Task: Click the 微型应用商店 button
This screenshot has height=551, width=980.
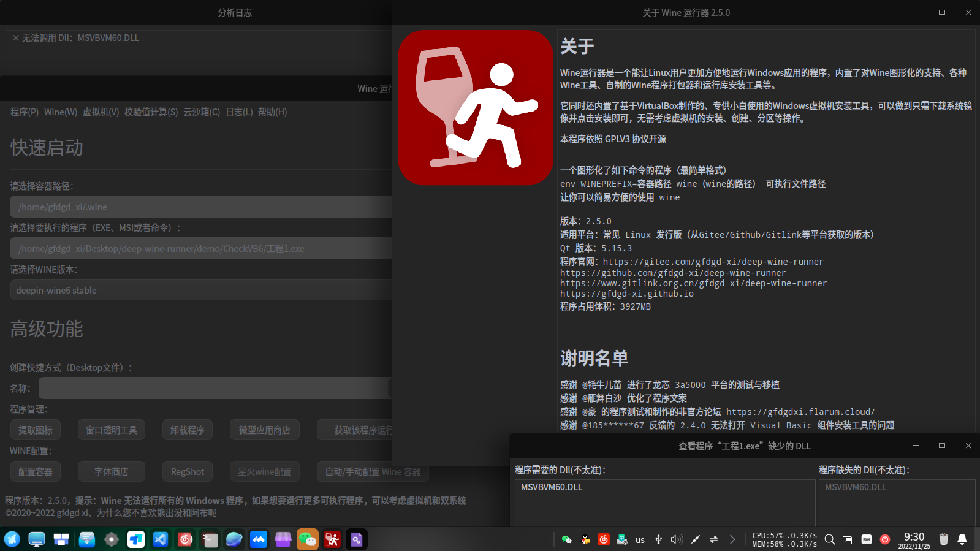Action: point(265,430)
